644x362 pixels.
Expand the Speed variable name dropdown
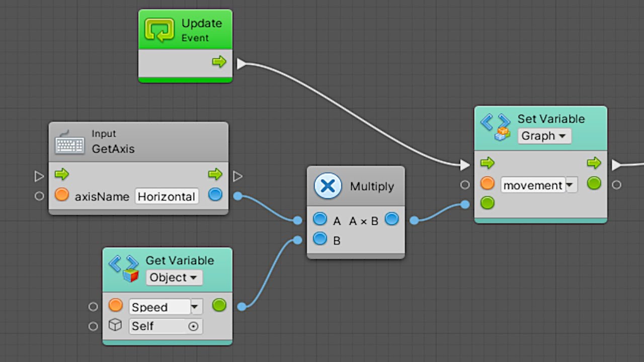pyautogui.click(x=196, y=307)
